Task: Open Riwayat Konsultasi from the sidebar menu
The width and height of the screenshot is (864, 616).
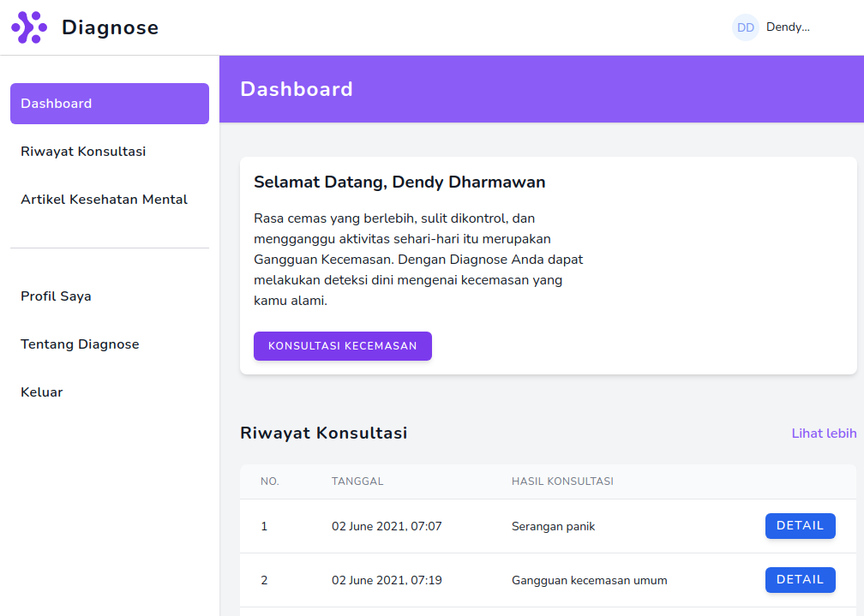Action: pos(83,152)
